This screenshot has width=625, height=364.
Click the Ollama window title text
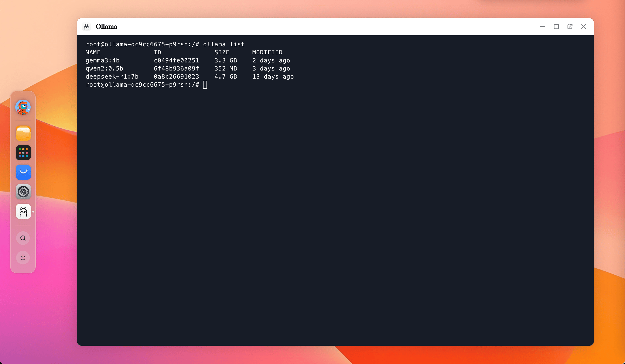(x=106, y=27)
